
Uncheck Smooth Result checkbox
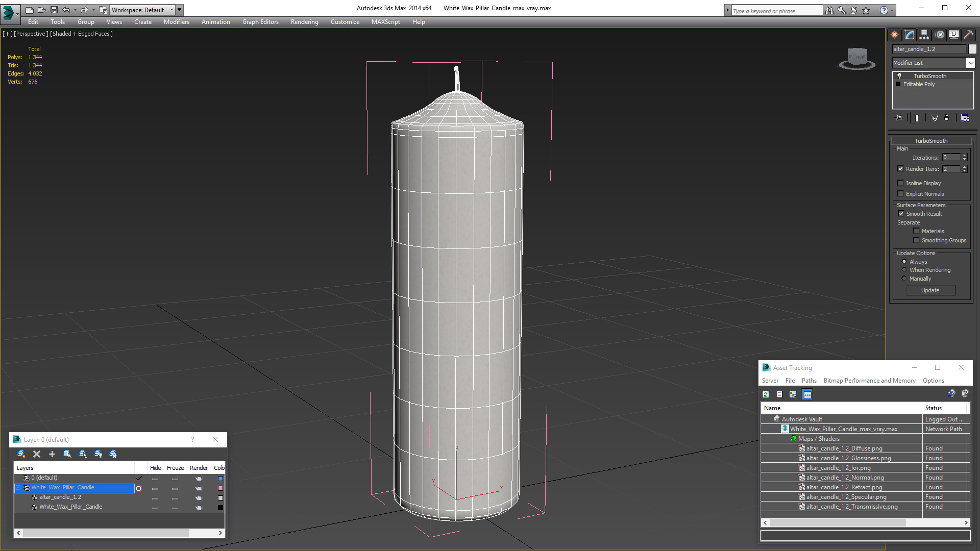tap(901, 214)
